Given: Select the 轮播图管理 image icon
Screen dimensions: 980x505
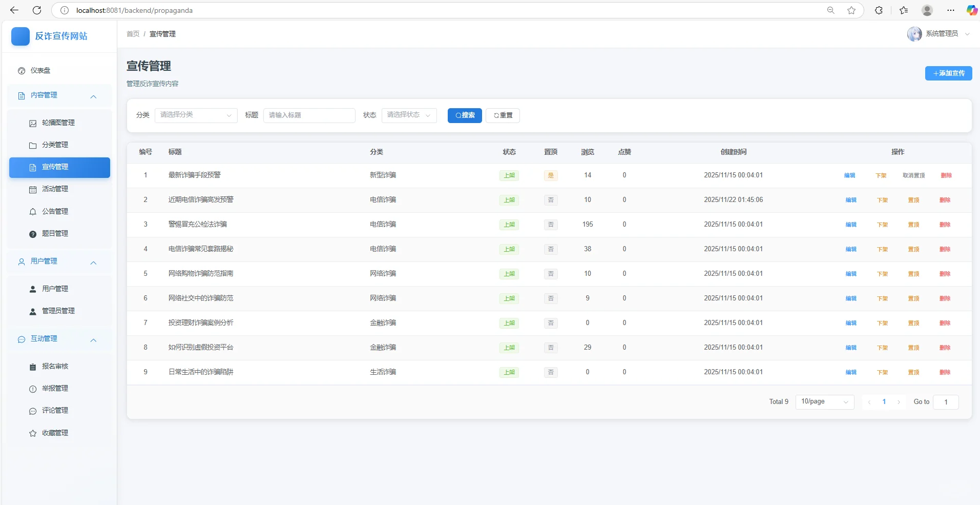Looking at the screenshot, I should click(x=33, y=123).
